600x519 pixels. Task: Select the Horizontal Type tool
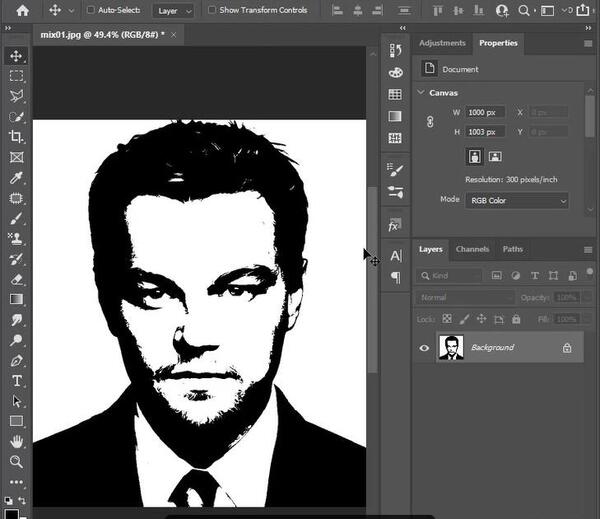(16, 381)
